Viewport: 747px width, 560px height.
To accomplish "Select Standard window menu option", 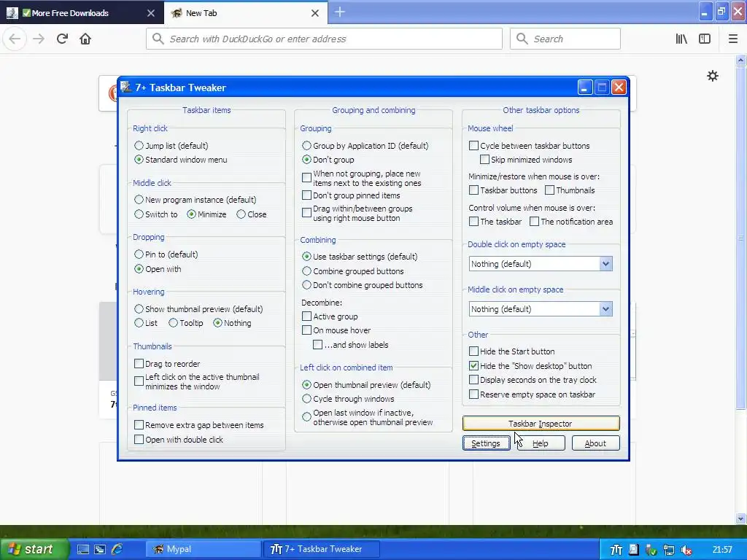I will coord(181,160).
